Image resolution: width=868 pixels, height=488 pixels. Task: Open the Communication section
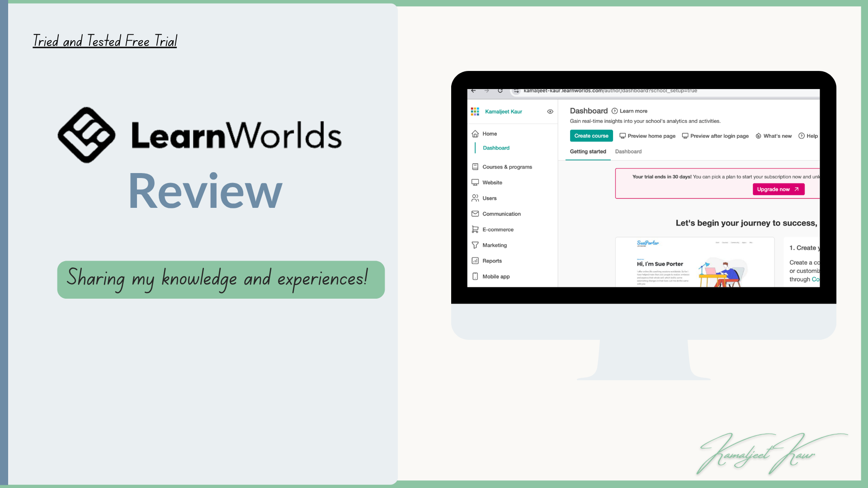coord(501,214)
